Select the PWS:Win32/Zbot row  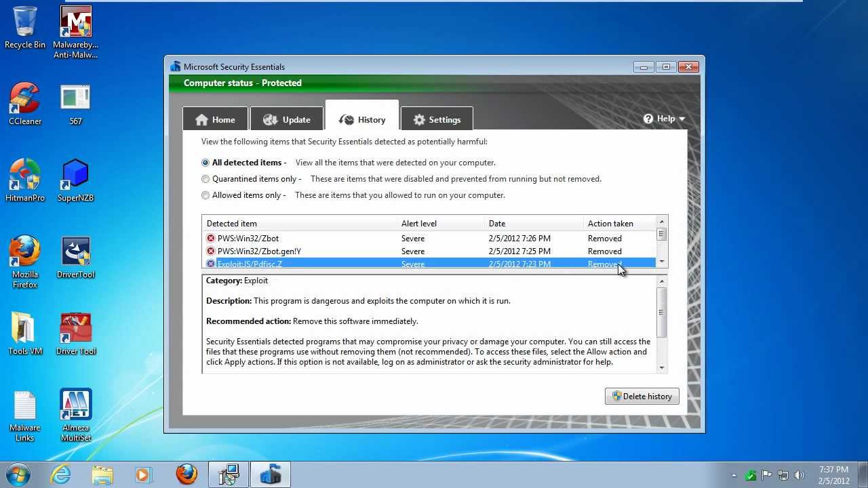(429, 239)
